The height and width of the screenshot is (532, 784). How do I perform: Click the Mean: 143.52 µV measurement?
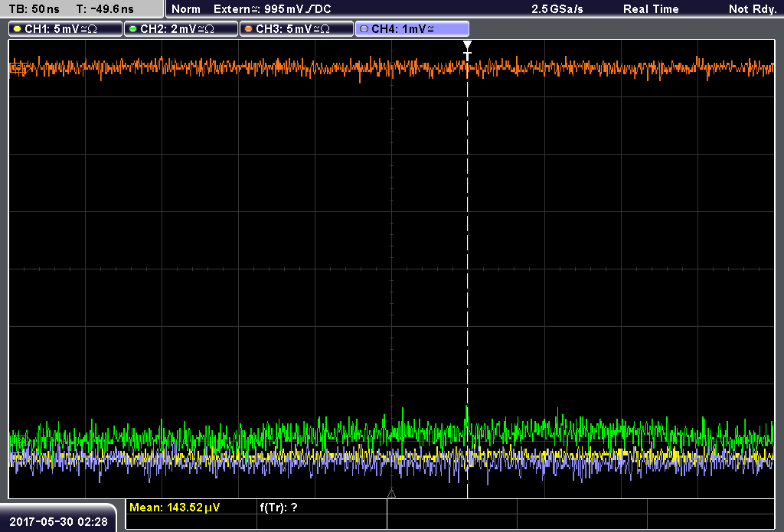click(175, 508)
